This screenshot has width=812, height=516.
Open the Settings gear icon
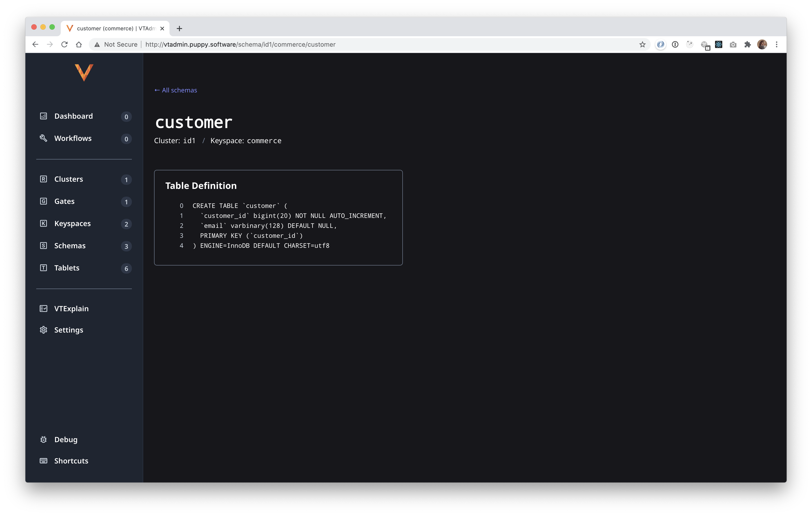(x=43, y=330)
